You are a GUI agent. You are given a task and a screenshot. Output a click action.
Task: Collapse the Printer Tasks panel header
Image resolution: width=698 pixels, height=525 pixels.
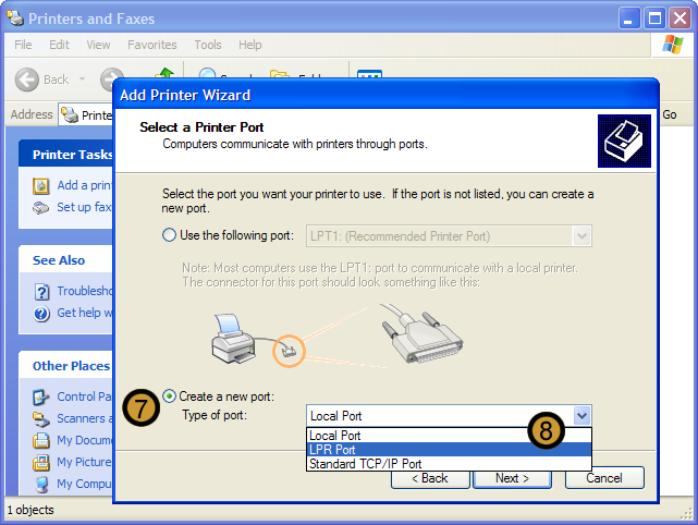click(65, 154)
